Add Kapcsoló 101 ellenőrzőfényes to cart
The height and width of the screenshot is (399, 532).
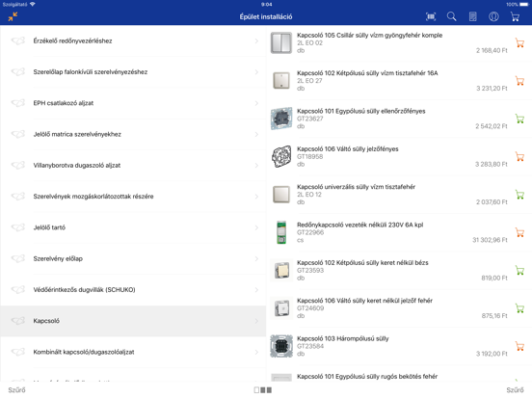click(x=519, y=120)
